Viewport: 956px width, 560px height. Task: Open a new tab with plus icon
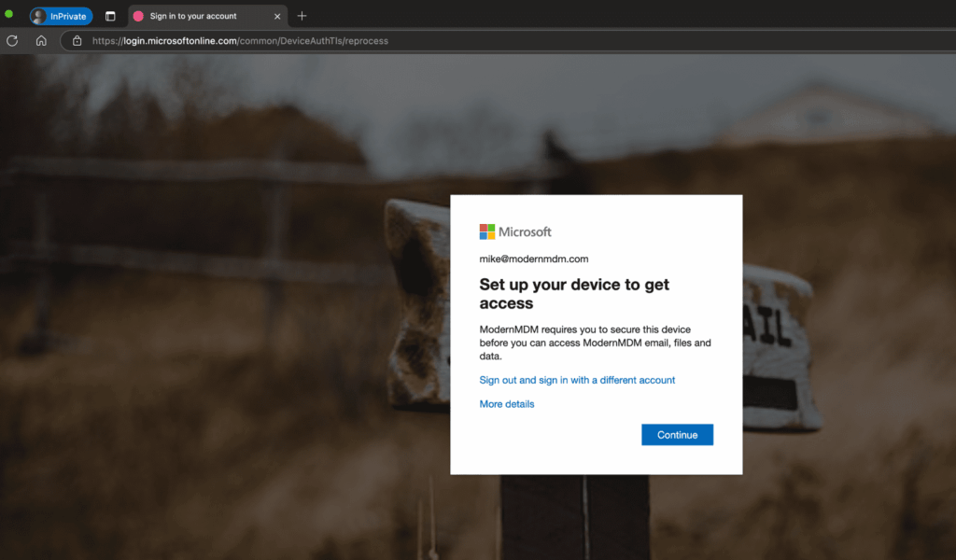(x=302, y=16)
